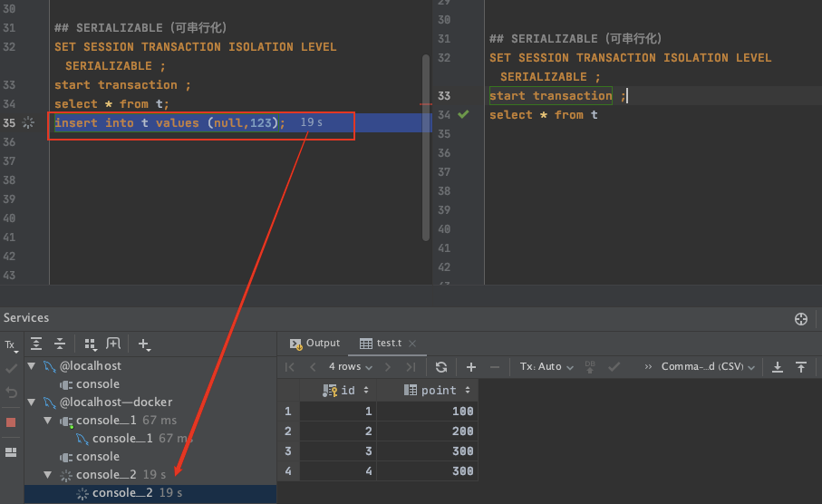Click SERIALIZABLE comment line in right editor

click(575, 39)
